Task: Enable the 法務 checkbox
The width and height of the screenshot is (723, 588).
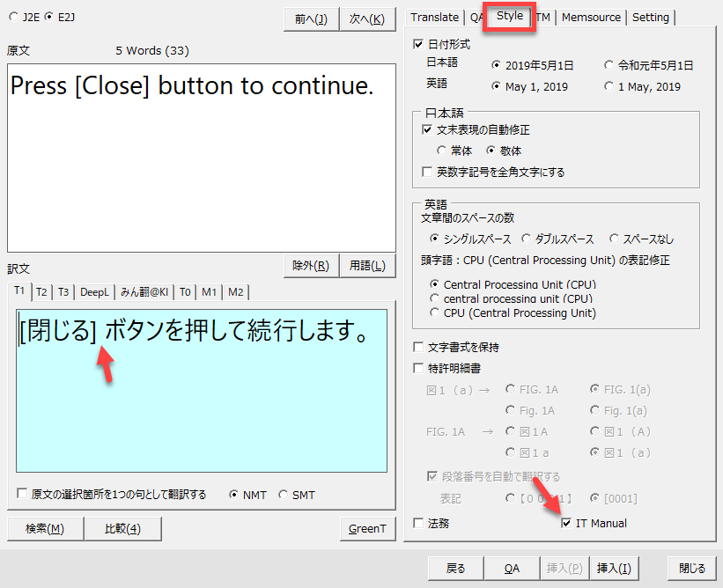Action: point(418,524)
